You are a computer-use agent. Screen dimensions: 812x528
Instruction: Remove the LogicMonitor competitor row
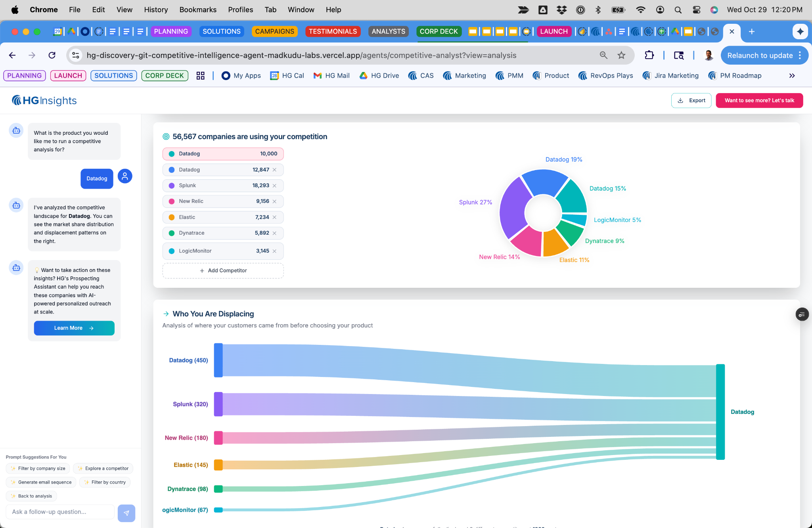click(274, 251)
